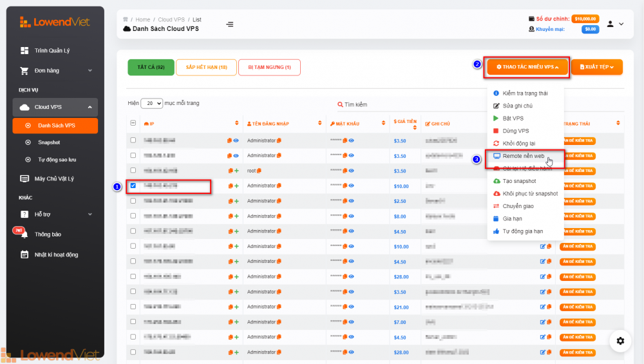
Task: Check the $8.00 row checkbox
Action: pyautogui.click(x=133, y=216)
